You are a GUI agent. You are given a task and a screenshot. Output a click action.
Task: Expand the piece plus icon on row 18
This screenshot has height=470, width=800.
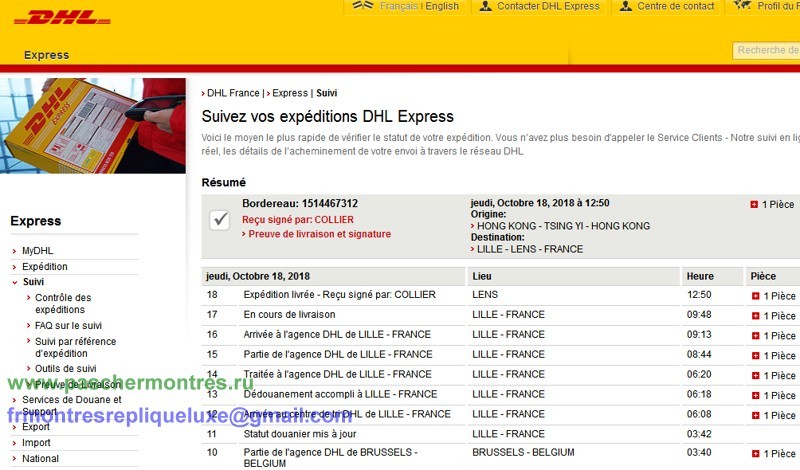pyautogui.click(x=756, y=296)
